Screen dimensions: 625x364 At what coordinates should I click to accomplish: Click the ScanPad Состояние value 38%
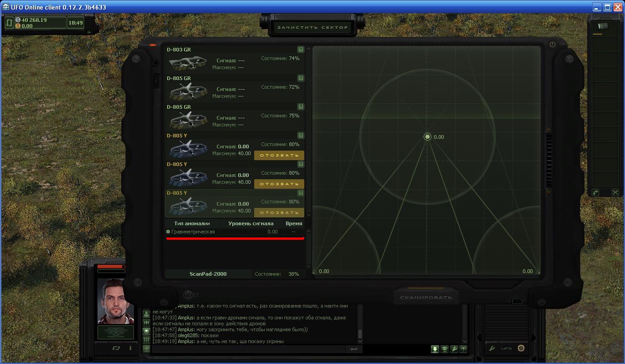[x=294, y=274]
